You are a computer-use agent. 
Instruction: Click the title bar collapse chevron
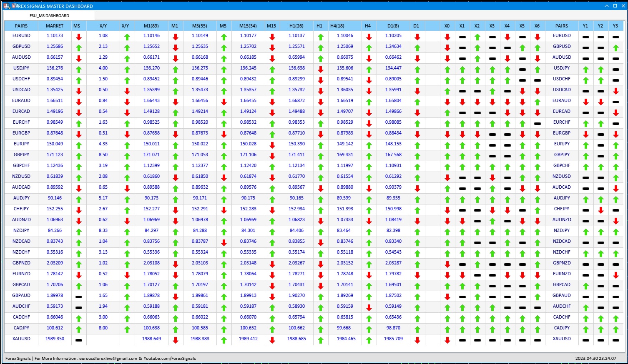(607, 6)
